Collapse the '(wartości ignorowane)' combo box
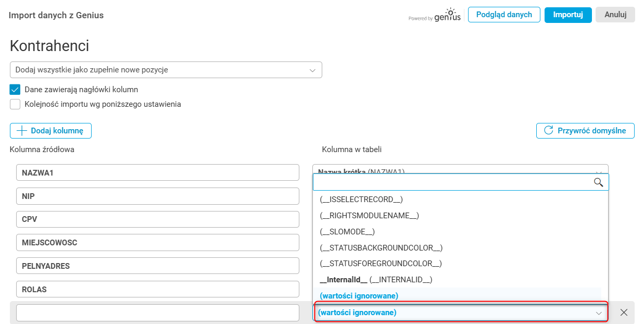The height and width of the screenshot is (324, 644). (599, 313)
